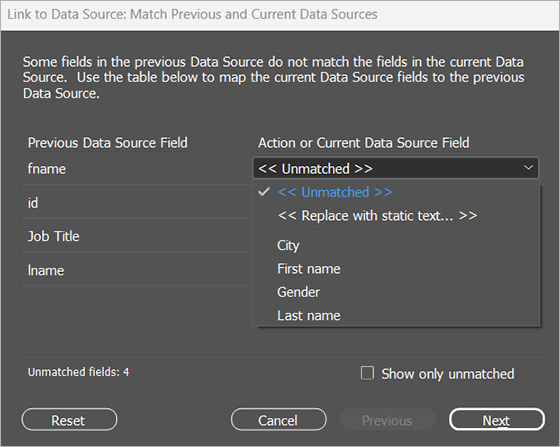
Task: Click the Action or Current Data Source Field header
Action: pos(364,143)
